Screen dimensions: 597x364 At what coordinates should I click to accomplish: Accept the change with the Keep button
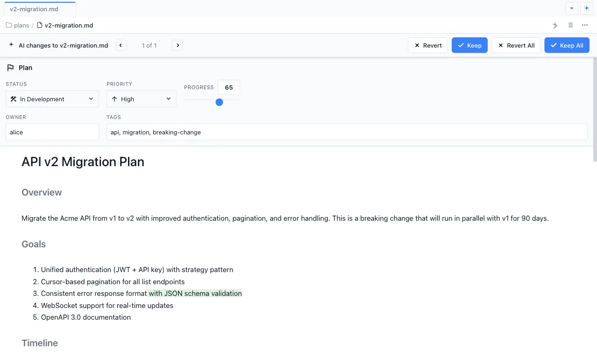coord(469,45)
